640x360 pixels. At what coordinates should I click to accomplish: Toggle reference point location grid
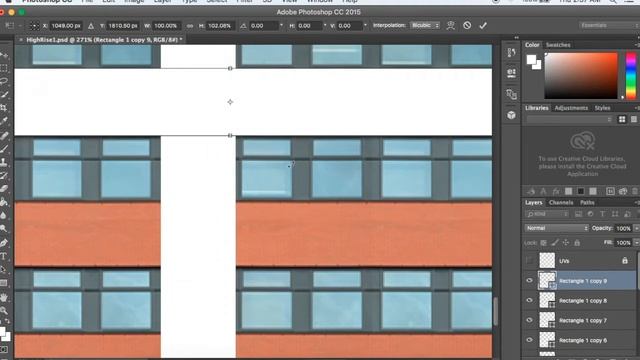click(35, 26)
